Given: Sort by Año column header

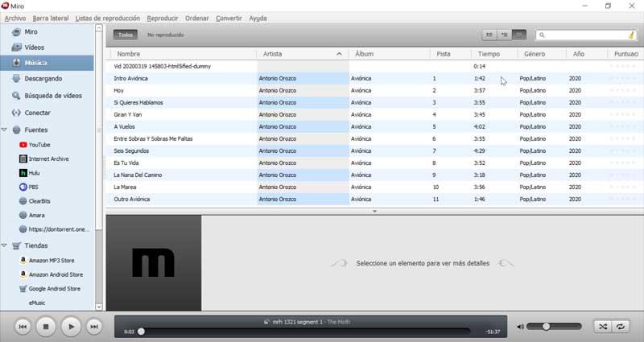Looking at the screenshot, I should [587, 54].
